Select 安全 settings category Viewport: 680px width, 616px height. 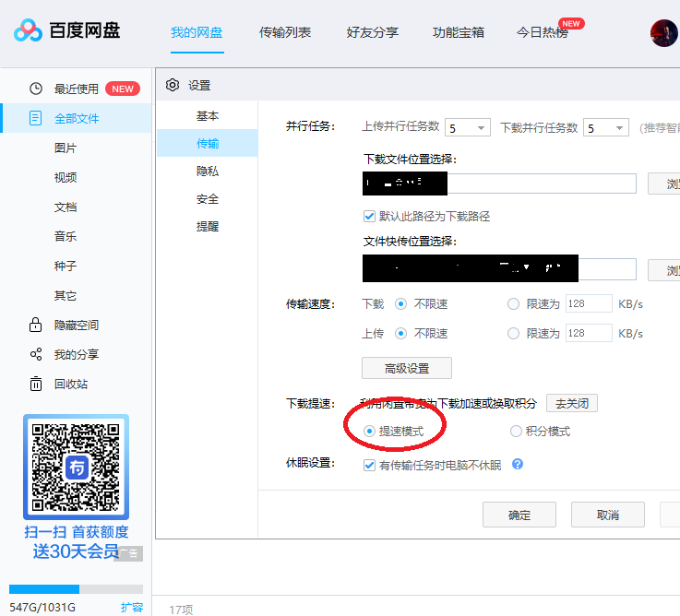(x=208, y=199)
